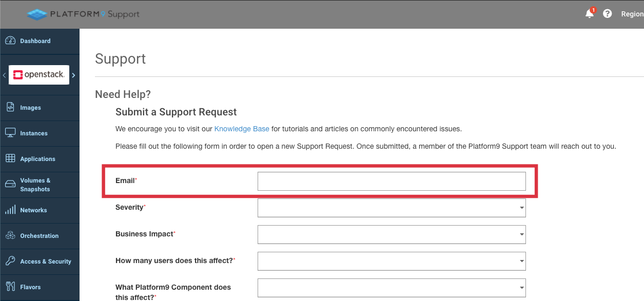Expand the Business Impact dropdown
Viewport: 644px width, 301px height.
point(391,234)
